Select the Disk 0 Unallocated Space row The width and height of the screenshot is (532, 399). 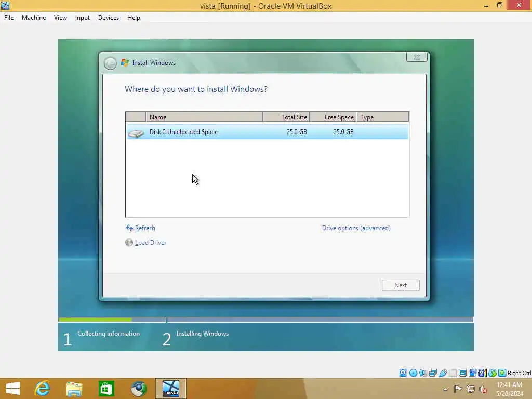267,131
